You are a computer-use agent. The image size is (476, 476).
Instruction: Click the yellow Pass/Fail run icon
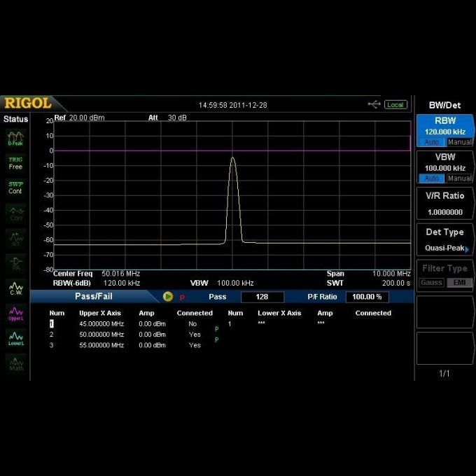coord(168,297)
